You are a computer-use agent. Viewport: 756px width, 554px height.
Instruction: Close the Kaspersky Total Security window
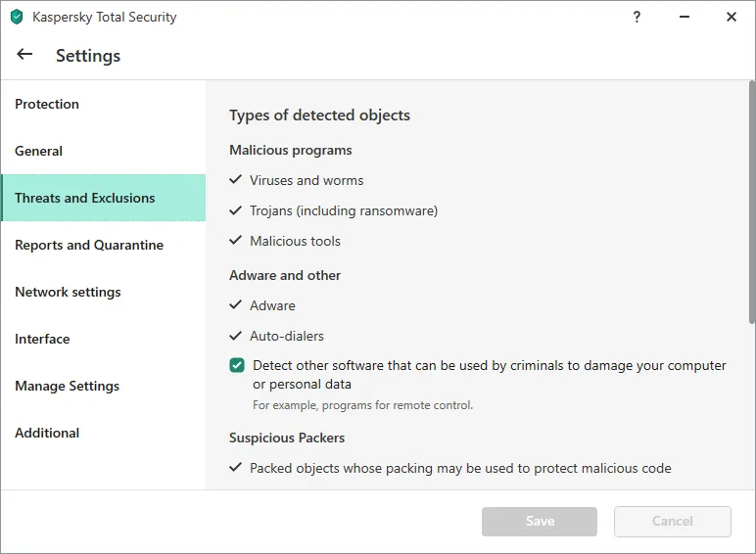coord(731,17)
